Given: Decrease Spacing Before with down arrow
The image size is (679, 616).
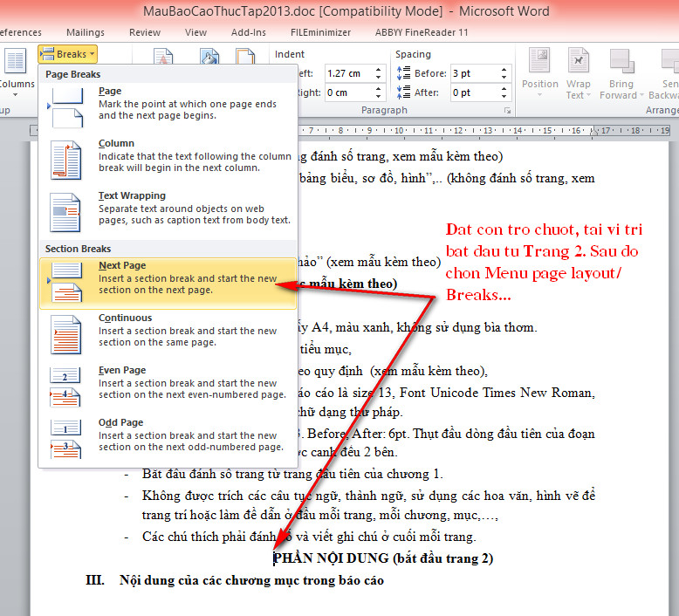Looking at the screenshot, I should pyautogui.click(x=504, y=78).
